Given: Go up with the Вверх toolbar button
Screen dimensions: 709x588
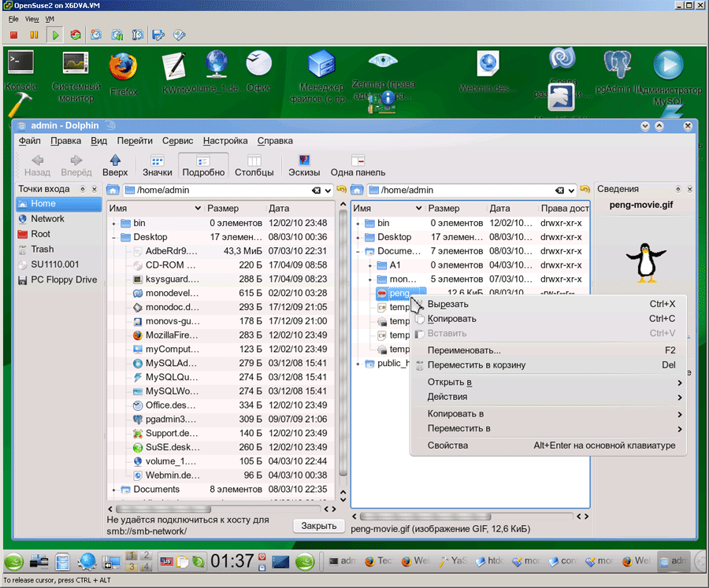Looking at the screenshot, I should tap(115, 165).
